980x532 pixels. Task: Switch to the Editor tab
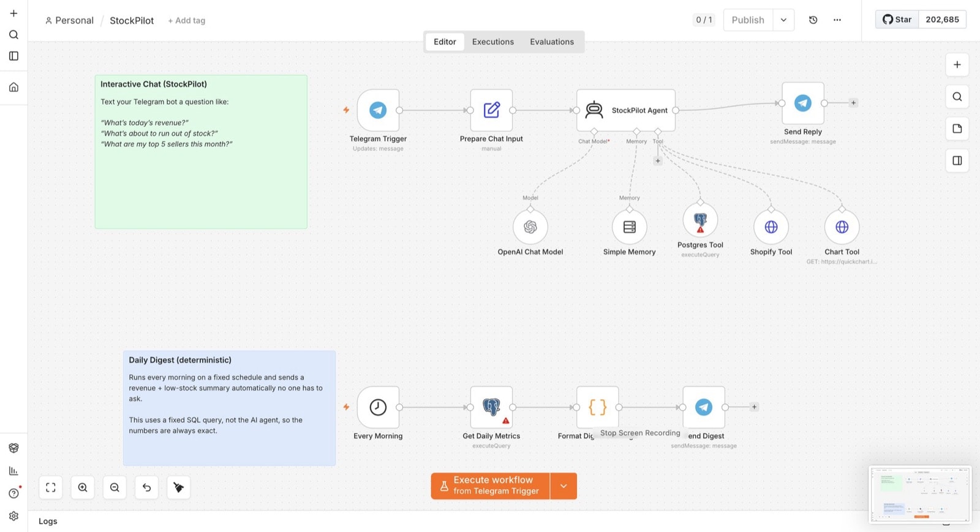pyautogui.click(x=445, y=42)
